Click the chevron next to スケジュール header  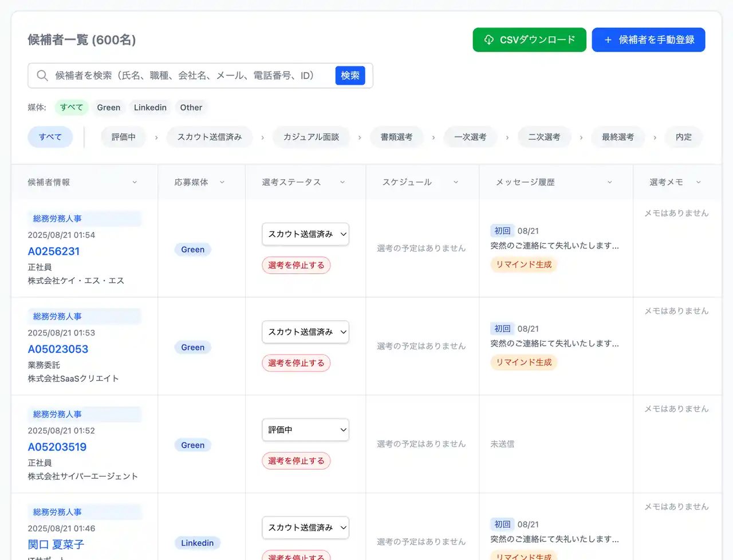(x=456, y=183)
